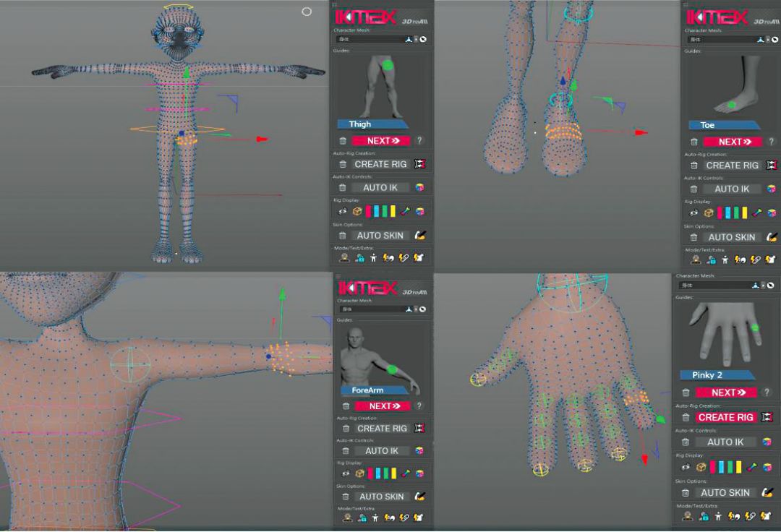The width and height of the screenshot is (781, 532).
Task: Click the Thigh guide image
Action: [x=382, y=87]
